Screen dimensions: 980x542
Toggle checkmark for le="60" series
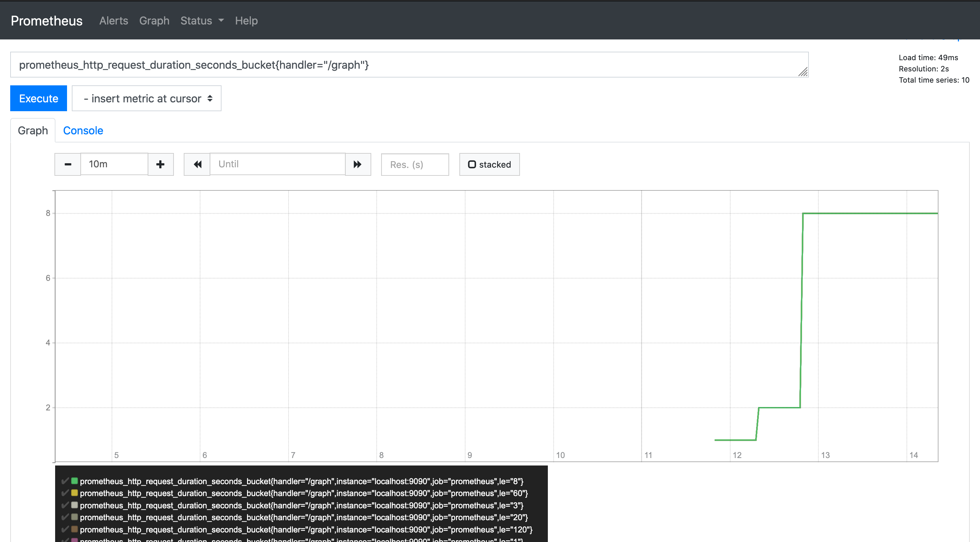pos(65,493)
